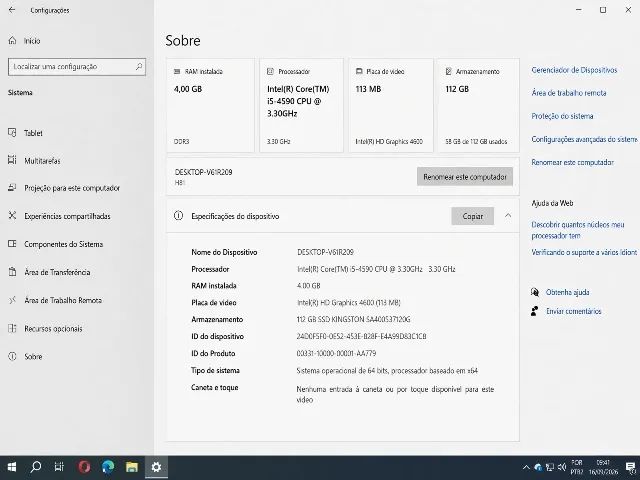Click the Sobre info icon in sidebar
640x480 pixels.
click(12, 356)
